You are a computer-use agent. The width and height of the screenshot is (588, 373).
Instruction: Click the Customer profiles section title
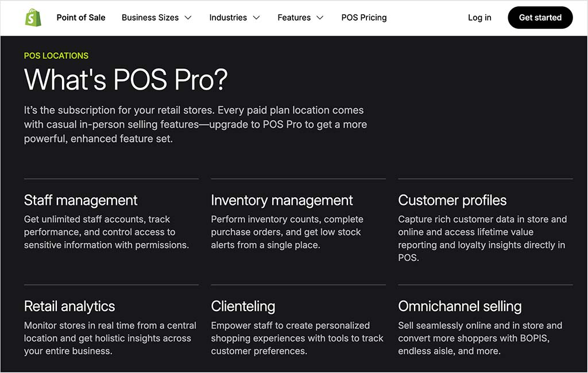coord(452,200)
